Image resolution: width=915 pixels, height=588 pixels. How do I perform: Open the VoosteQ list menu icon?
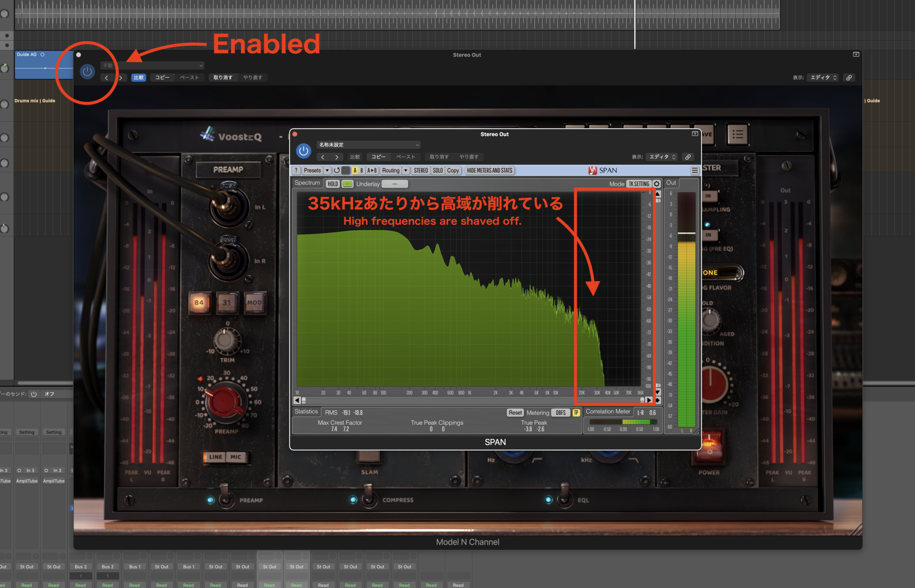(x=737, y=135)
